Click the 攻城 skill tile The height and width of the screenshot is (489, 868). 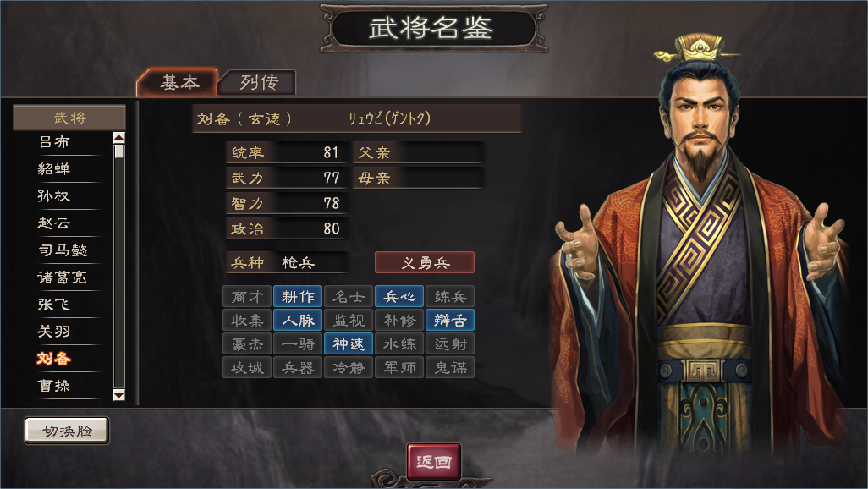(247, 367)
